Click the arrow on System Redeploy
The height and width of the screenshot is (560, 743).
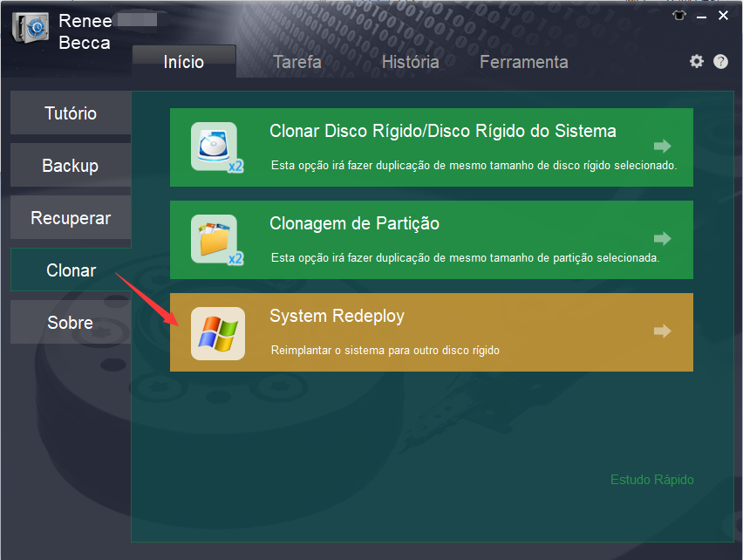tap(663, 331)
